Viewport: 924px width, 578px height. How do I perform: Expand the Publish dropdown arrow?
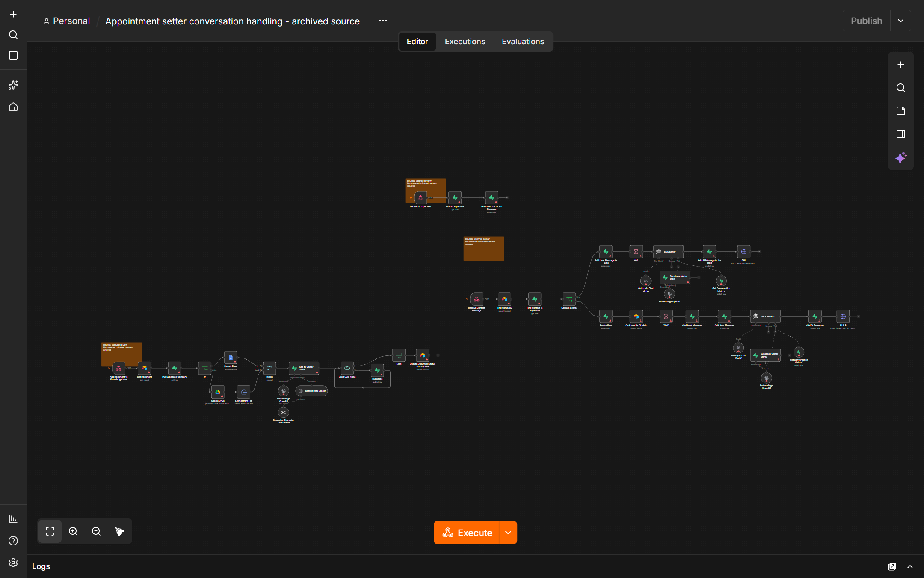[900, 21]
